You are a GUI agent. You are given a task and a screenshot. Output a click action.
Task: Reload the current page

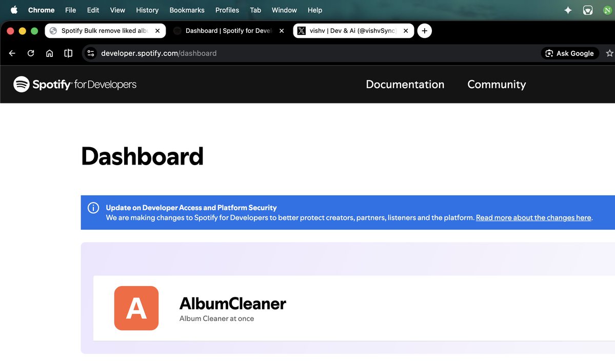(31, 53)
